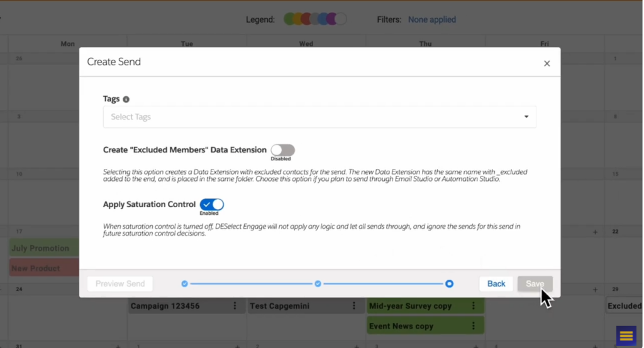Click the green legend color circle
Viewport: 644px width, 348px height.
[289, 19]
